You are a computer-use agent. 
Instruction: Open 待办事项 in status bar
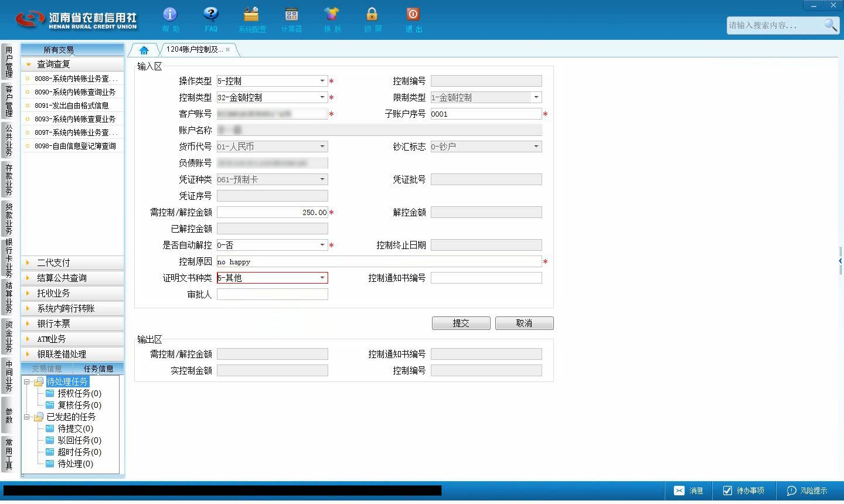coord(743,491)
